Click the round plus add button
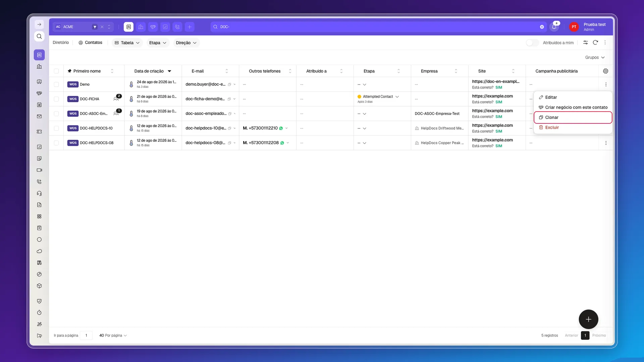The height and width of the screenshot is (362, 644). pos(588,319)
